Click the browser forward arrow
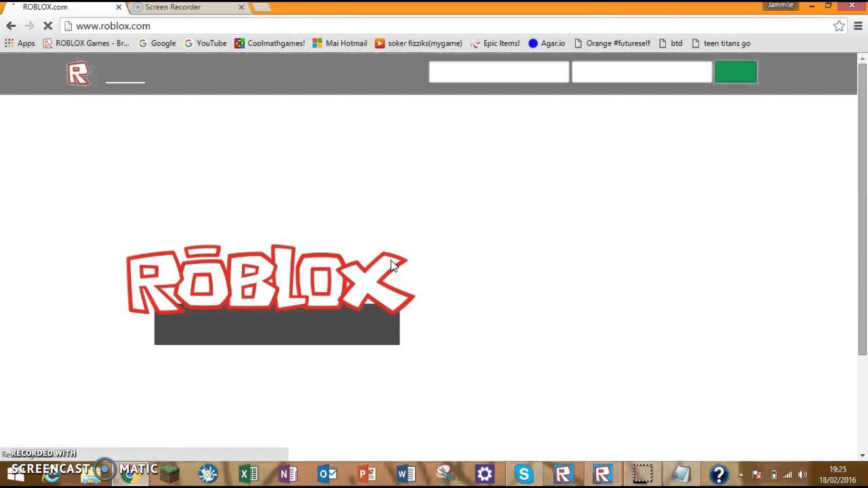Image resolution: width=868 pixels, height=488 pixels. [29, 26]
